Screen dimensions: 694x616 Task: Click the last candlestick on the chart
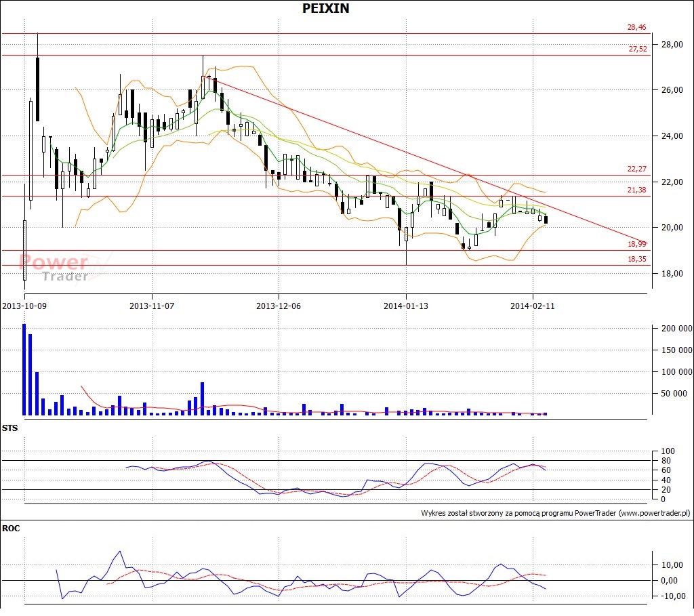point(546,219)
